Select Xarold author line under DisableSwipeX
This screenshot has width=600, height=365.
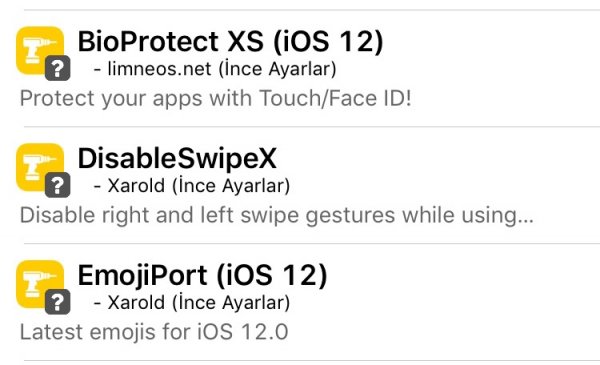[x=192, y=186]
